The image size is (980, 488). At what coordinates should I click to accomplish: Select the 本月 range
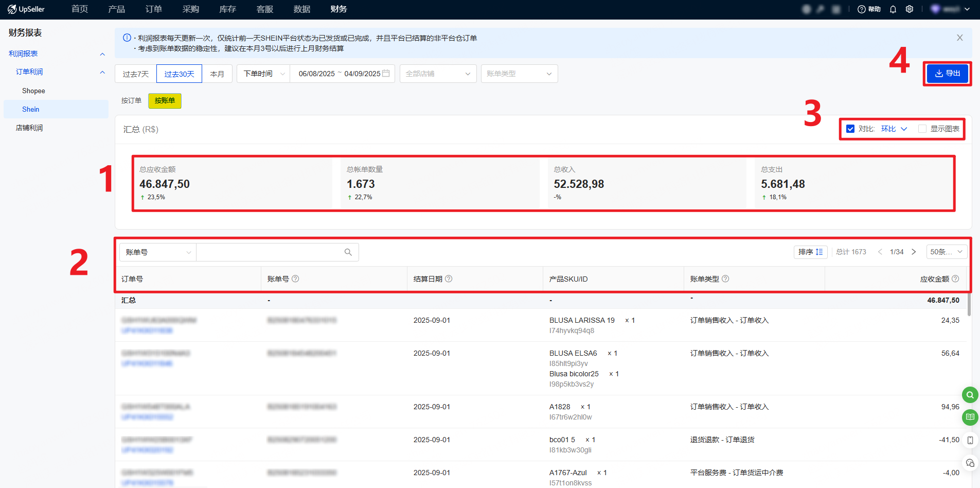click(217, 74)
